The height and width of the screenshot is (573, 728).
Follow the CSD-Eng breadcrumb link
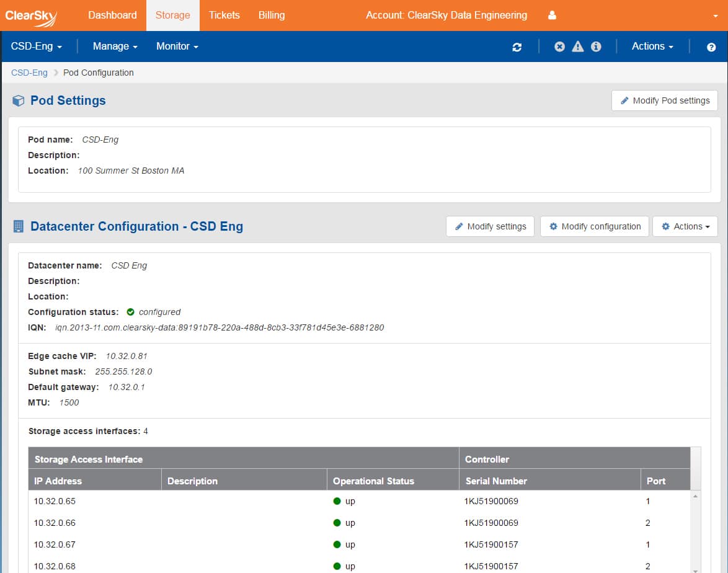(29, 73)
